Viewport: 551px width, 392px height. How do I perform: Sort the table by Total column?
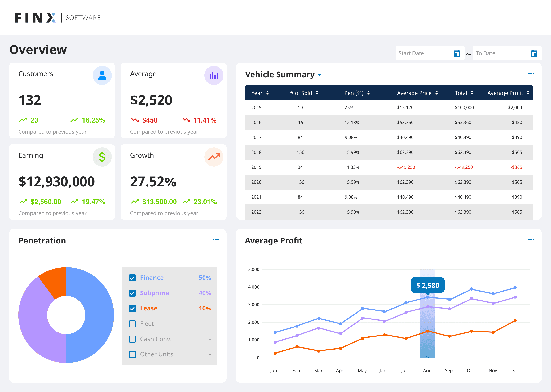pos(472,93)
